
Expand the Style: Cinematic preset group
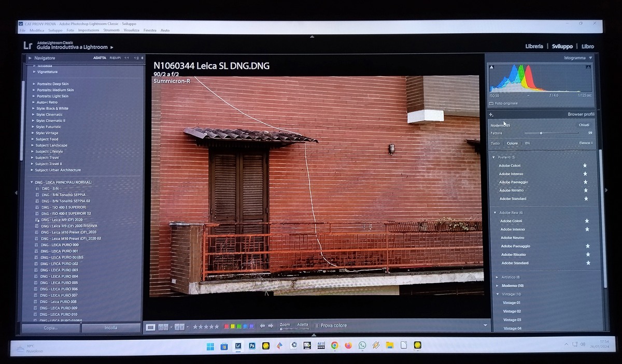click(x=34, y=114)
